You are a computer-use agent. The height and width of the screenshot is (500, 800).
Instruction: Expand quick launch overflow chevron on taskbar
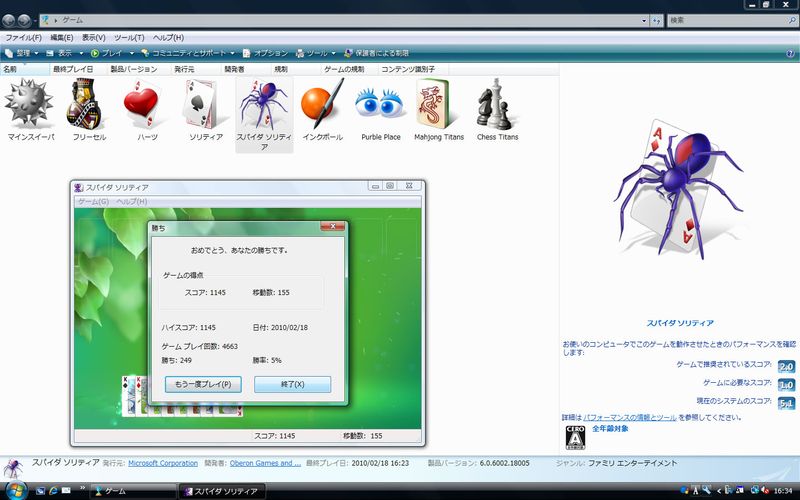82,488
